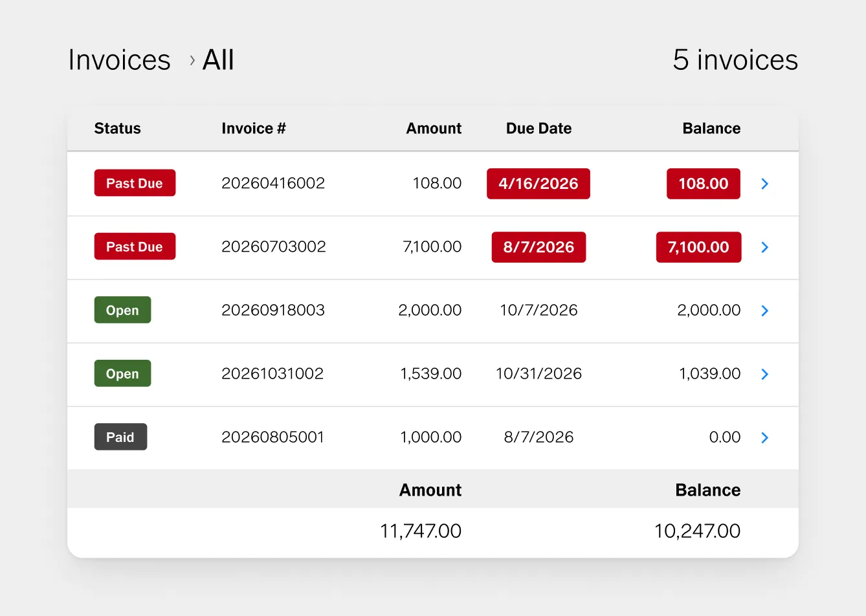
Task: Open invoice 20261031002 via its chevron arrow
Action: pos(764,374)
